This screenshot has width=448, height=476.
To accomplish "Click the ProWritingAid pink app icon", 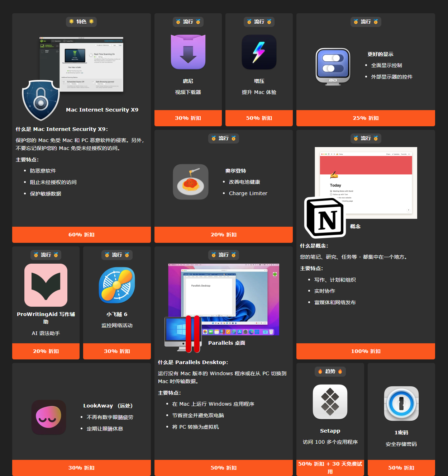I will [46, 285].
